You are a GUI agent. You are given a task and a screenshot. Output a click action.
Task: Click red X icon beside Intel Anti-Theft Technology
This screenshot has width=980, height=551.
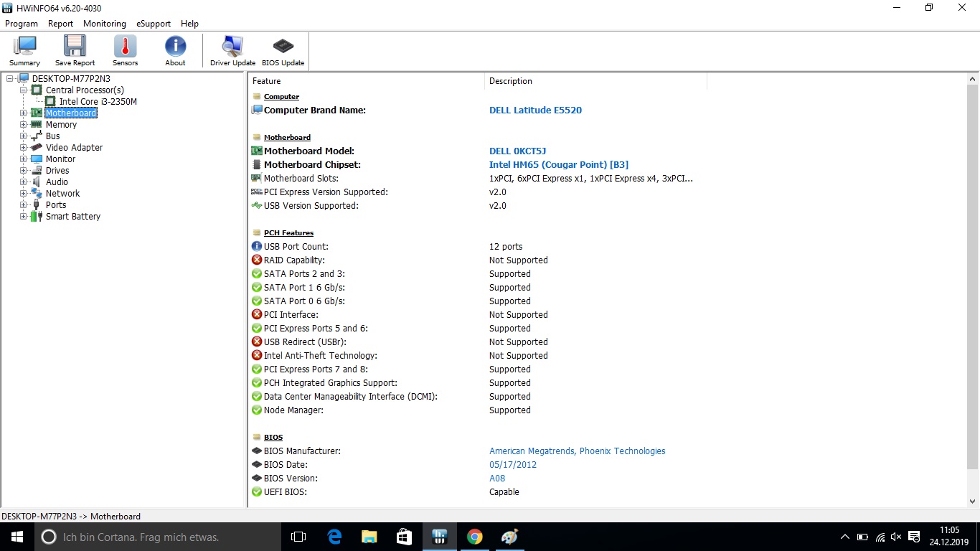(257, 356)
